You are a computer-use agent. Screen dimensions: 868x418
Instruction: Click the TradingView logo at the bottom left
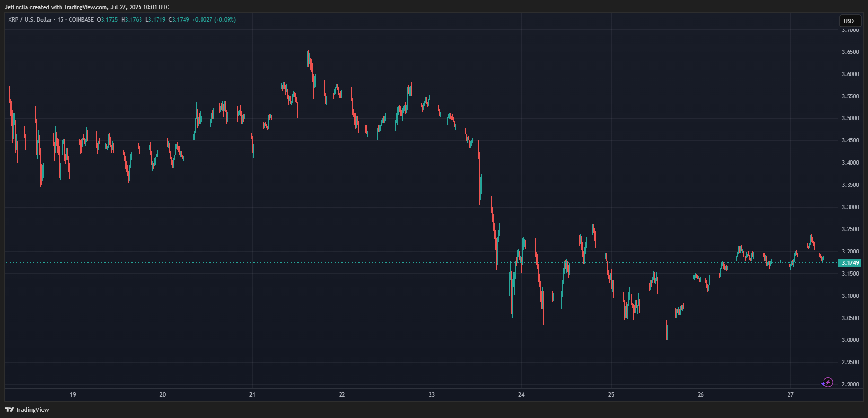[x=27, y=409]
